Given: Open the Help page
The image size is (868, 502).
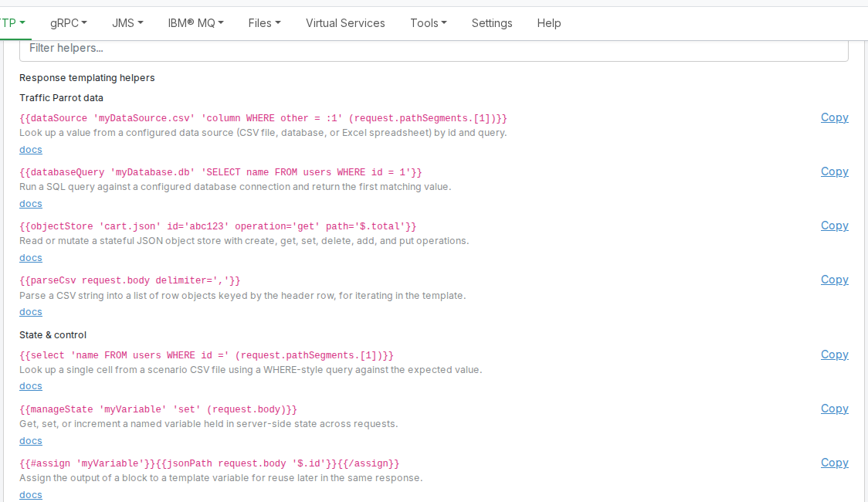Looking at the screenshot, I should [x=548, y=23].
